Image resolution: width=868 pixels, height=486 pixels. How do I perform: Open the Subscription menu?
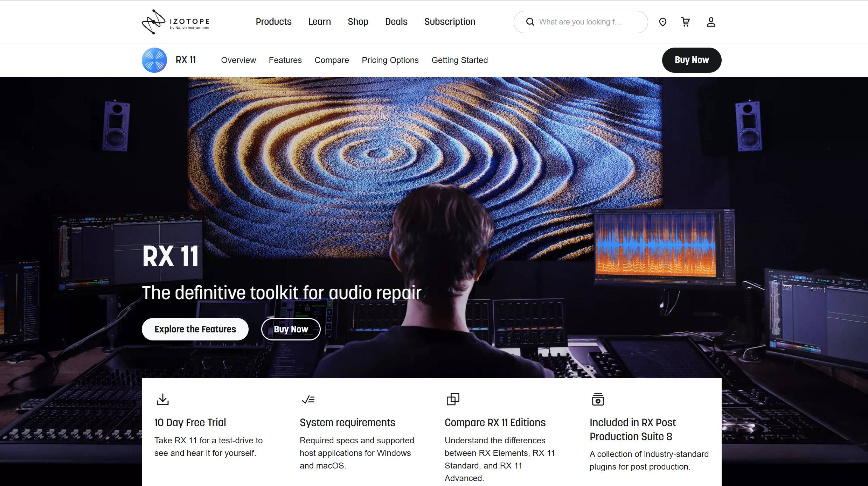pos(450,22)
